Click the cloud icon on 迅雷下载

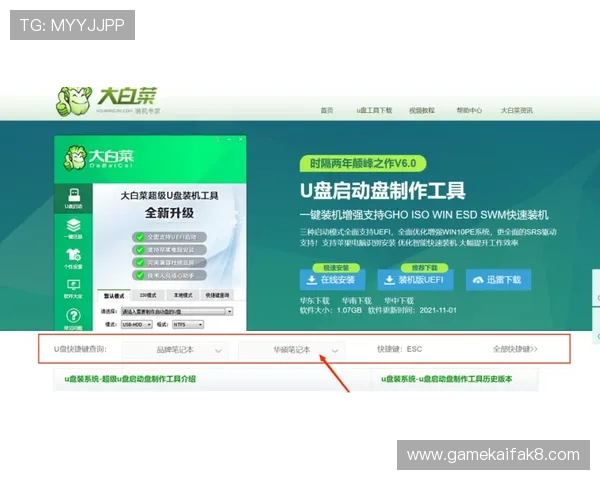(x=478, y=280)
